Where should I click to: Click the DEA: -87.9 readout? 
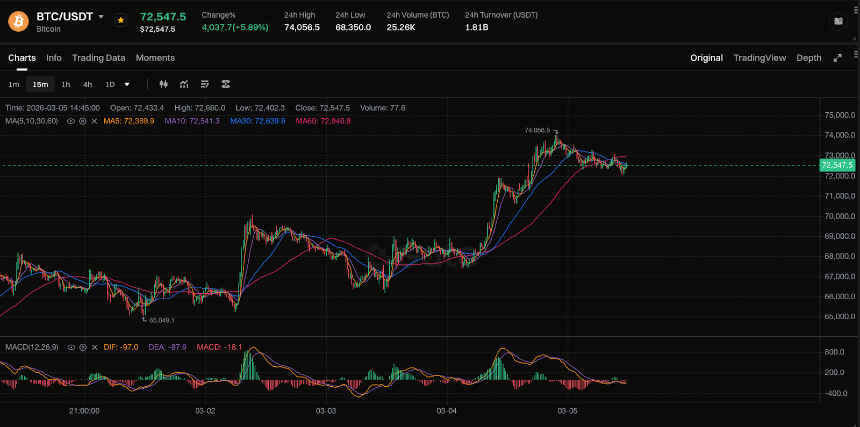coord(167,348)
